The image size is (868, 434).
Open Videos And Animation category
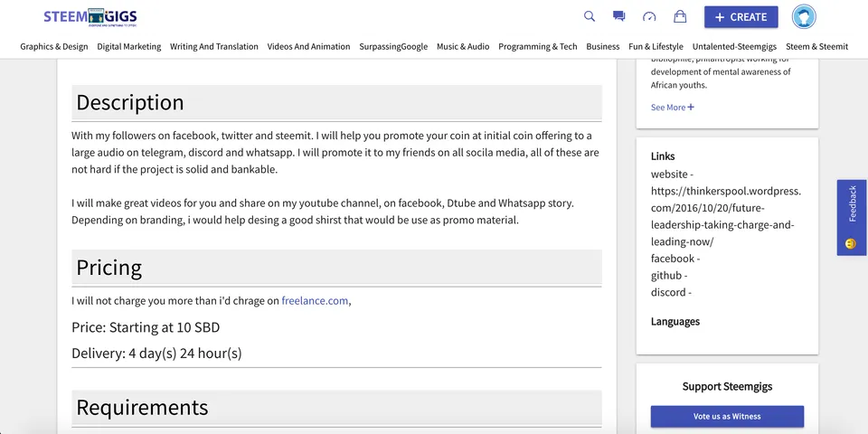click(x=309, y=46)
